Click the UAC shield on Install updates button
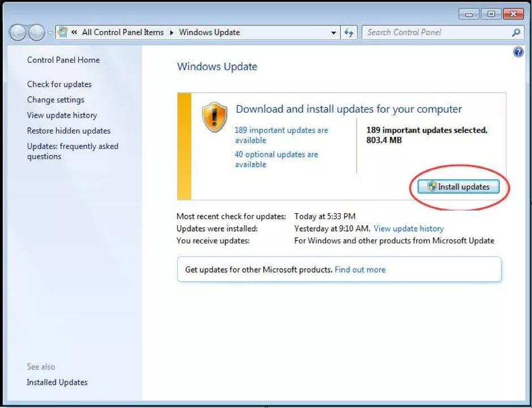The height and width of the screenshot is (408, 532). coord(431,186)
